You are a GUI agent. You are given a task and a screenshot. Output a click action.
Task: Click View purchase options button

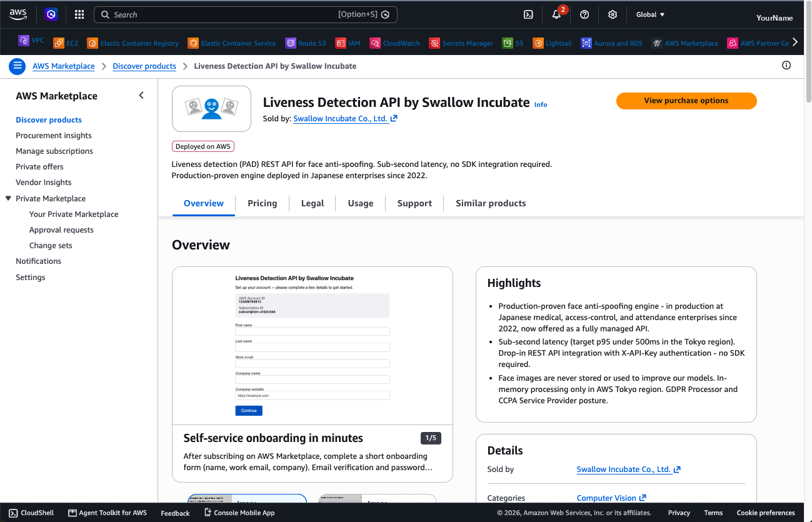point(686,101)
